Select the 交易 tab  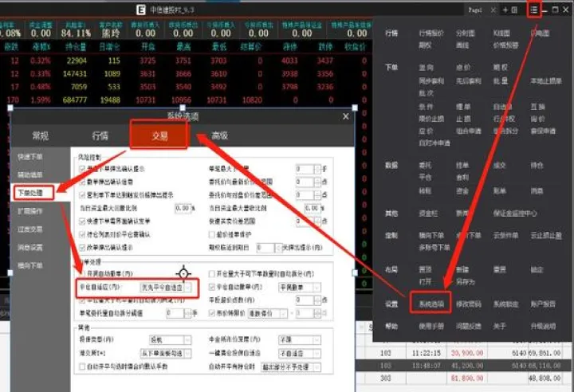[159, 135]
